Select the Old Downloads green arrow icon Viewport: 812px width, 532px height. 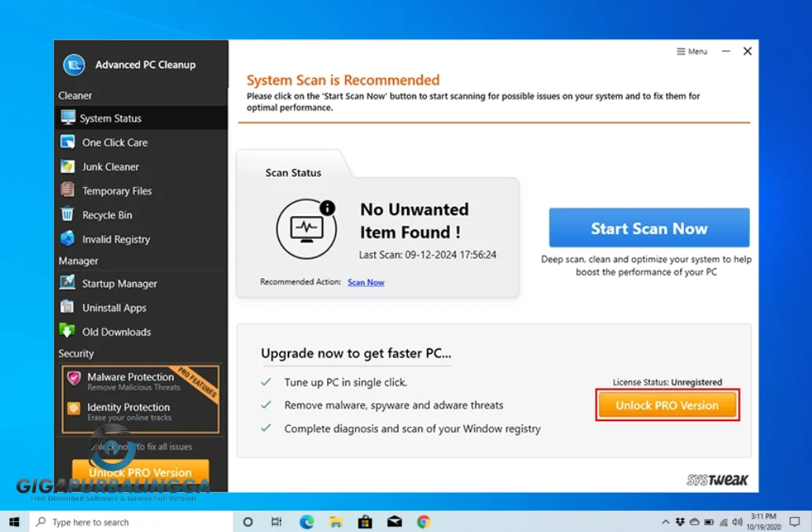click(x=68, y=331)
